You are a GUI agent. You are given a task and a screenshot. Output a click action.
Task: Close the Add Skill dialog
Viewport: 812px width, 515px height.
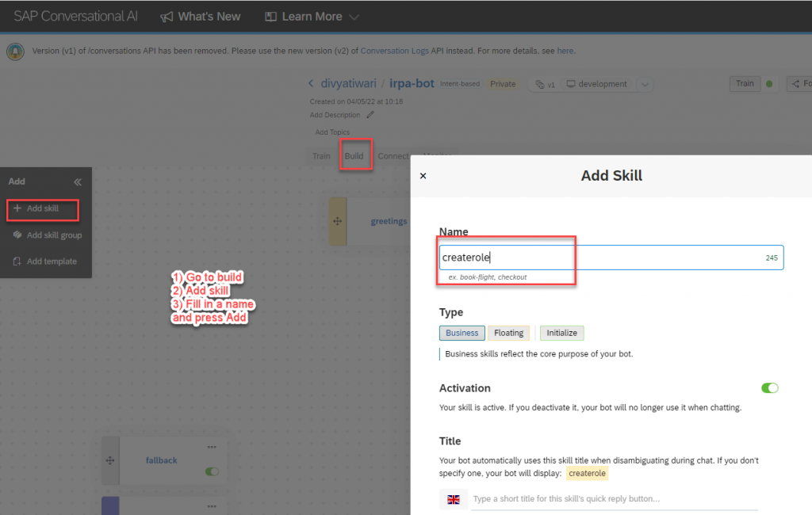tap(423, 176)
